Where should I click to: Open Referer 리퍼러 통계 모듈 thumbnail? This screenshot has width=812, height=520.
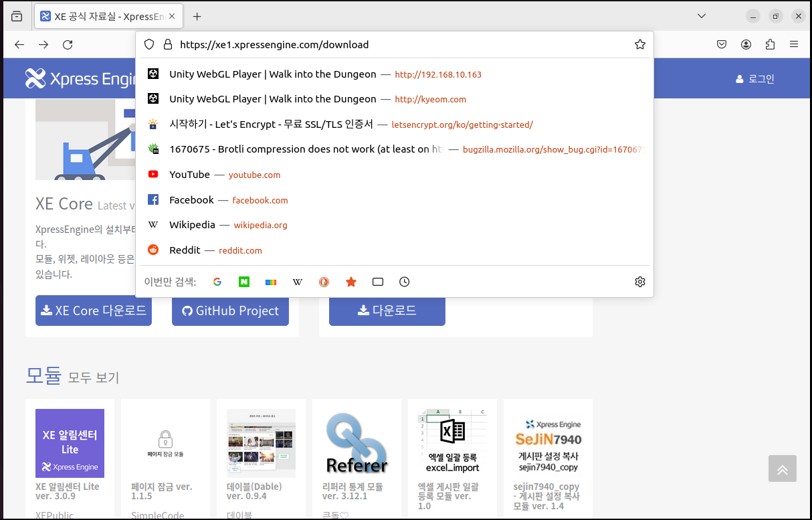pyautogui.click(x=357, y=443)
